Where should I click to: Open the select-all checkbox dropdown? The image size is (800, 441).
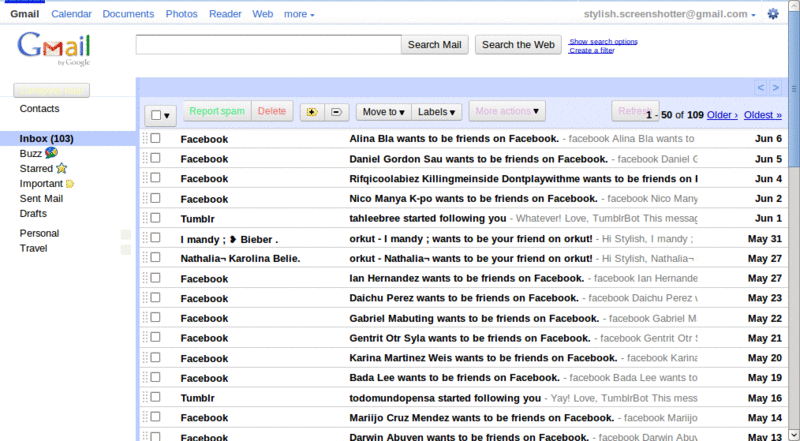[x=161, y=115]
